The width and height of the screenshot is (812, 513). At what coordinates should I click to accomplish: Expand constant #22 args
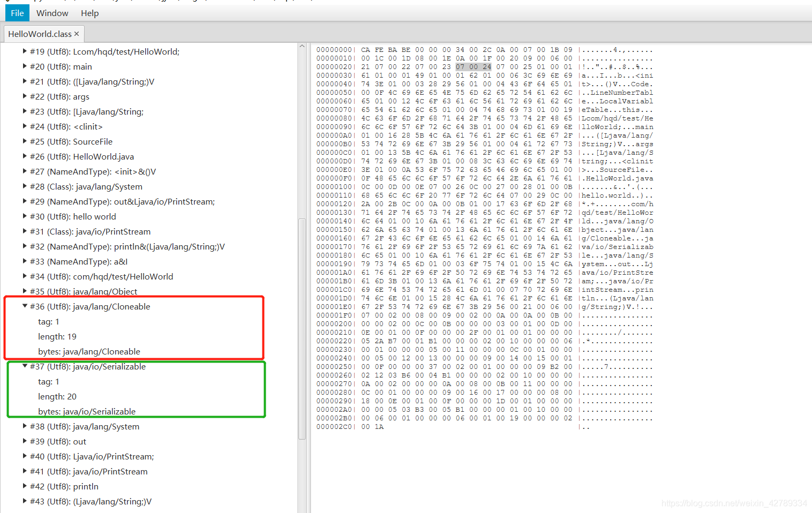pyautogui.click(x=25, y=96)
